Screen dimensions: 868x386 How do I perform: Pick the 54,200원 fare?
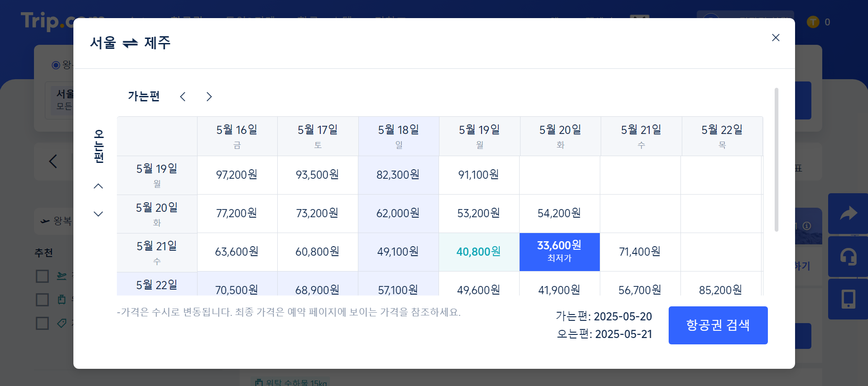[x=559, y=213]
